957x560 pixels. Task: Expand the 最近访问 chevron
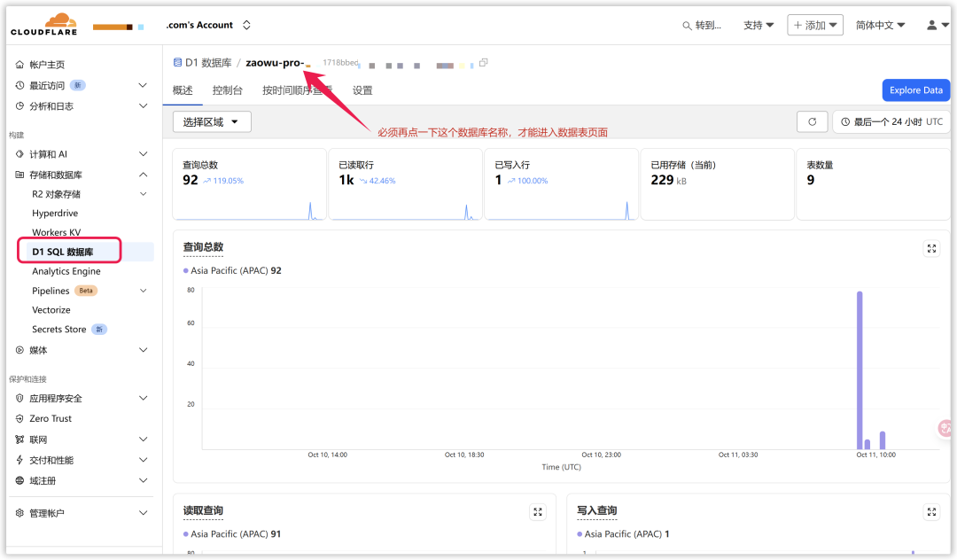[143, 85]
